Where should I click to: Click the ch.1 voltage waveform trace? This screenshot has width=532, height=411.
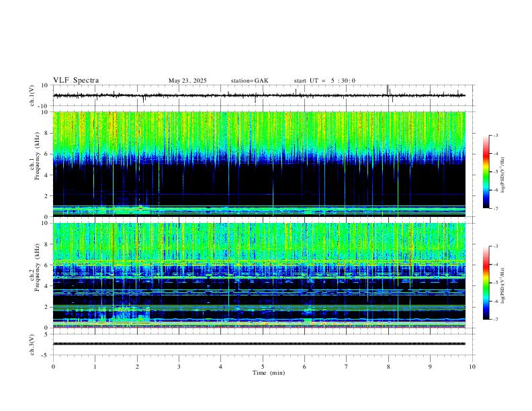click(x=259, y=95)
